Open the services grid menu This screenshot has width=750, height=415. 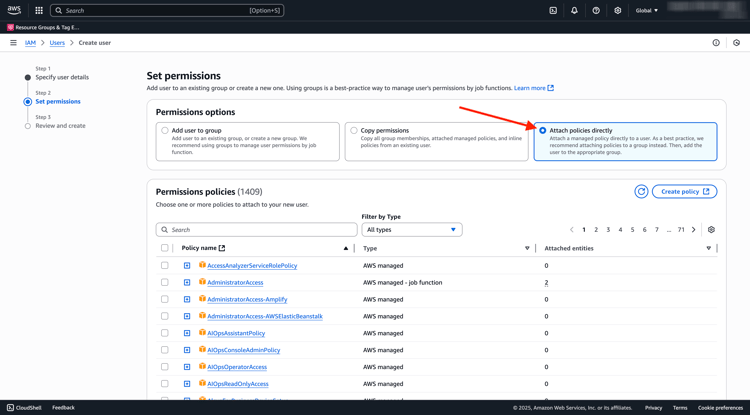(39, 11)
